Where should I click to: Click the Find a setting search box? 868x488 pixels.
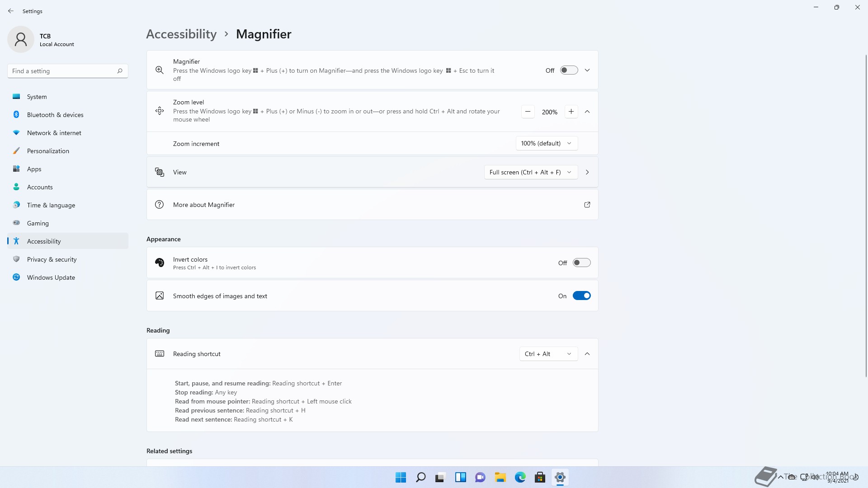coord(62,71)
